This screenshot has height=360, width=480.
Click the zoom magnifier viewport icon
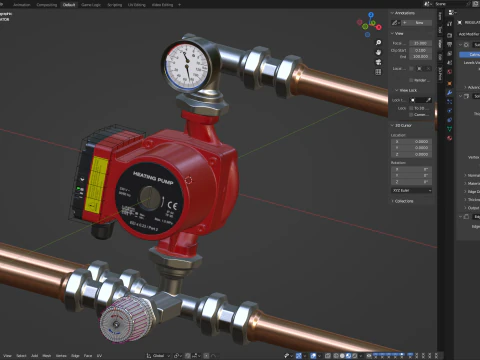tap(378, 43)
